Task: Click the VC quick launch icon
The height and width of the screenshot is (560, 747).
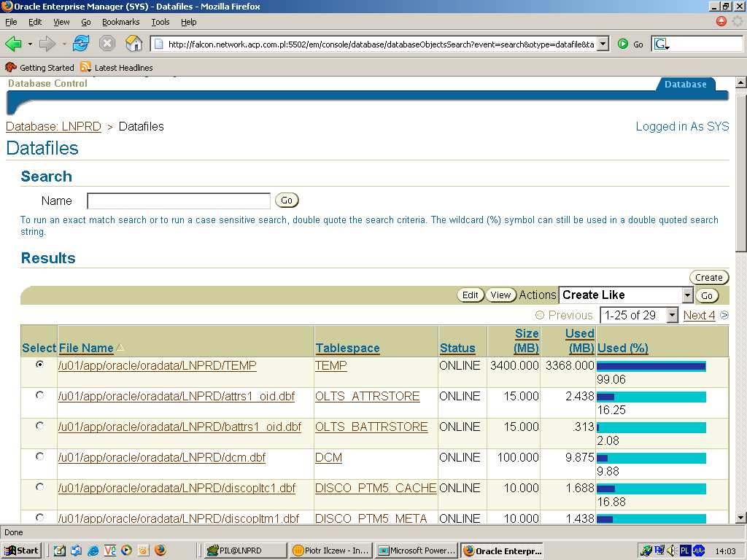Action: pos(109,551)
